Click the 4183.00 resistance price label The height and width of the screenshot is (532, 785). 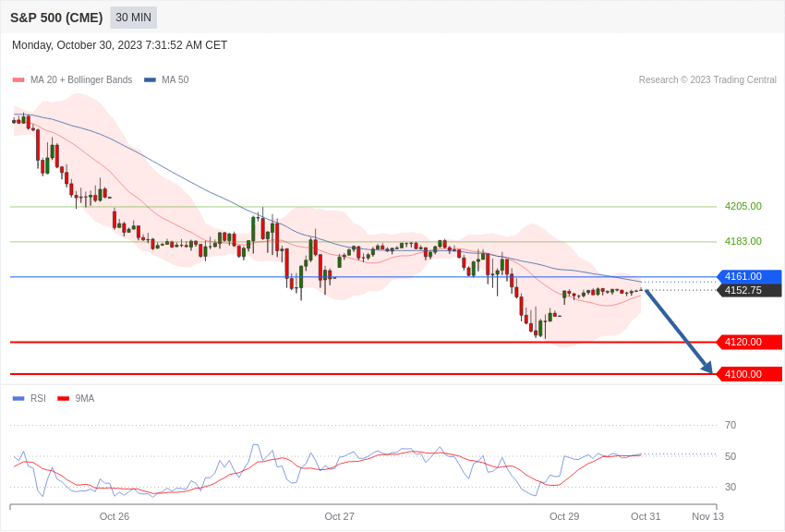click(743, 241)
